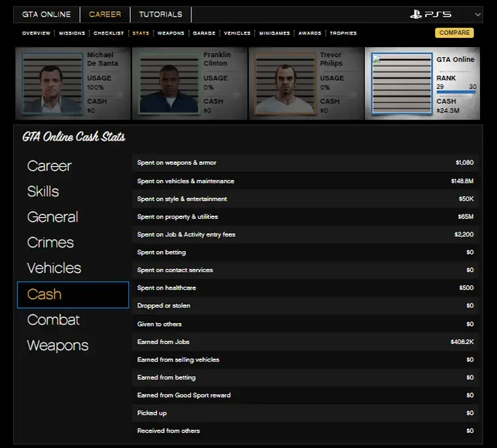Image resolution: width=497 pixels, height=448 pixels.
Task: Select Franklin Clinton character portrait
Action: [169, 84]
